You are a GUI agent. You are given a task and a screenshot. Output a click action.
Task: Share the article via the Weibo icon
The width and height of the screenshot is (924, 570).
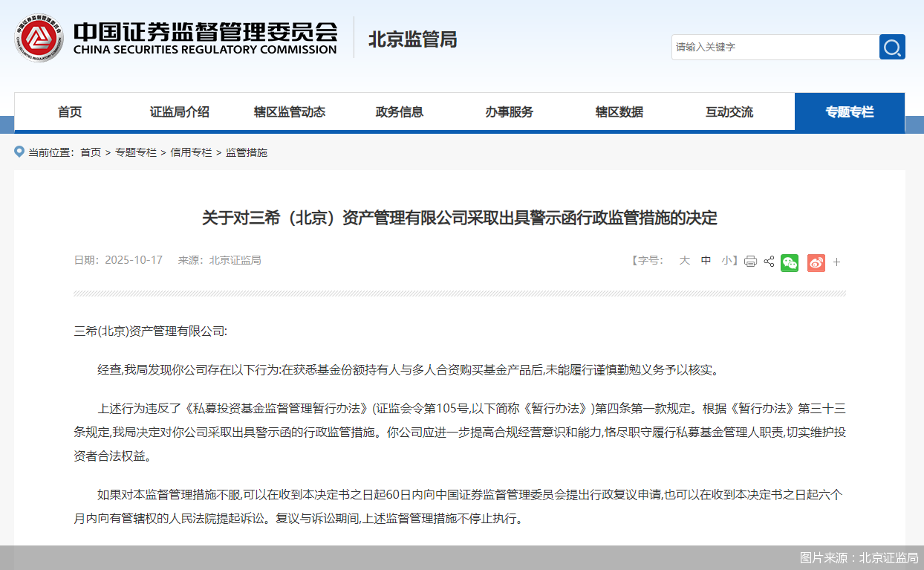pyautogui.click(x=816, y=262)
